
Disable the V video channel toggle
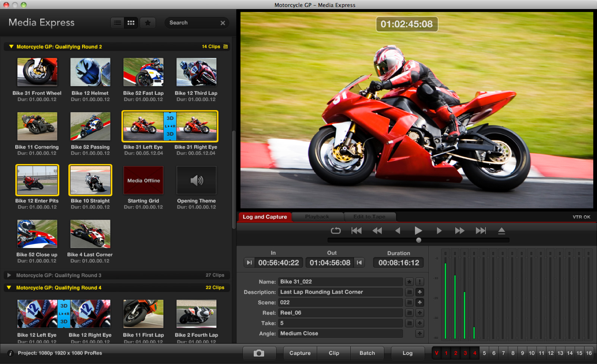437,352
